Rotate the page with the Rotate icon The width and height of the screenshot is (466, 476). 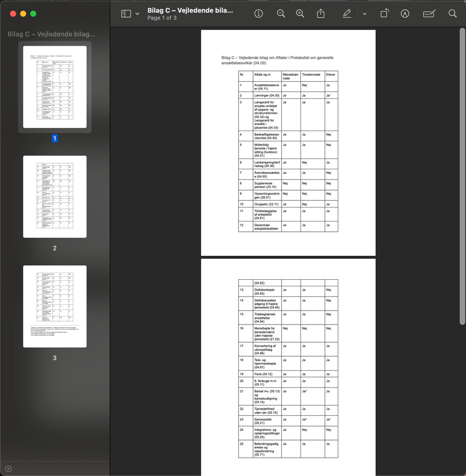[384, 14]
